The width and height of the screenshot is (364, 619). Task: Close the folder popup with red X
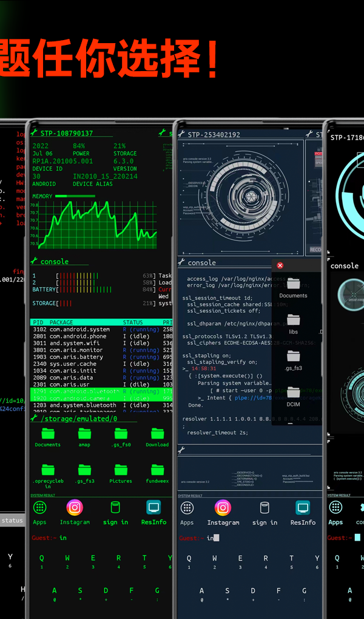[x=280, y=265]
